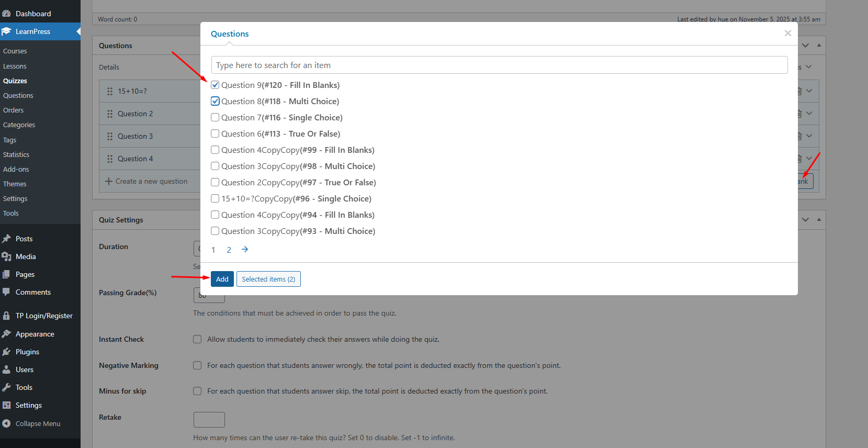
Task: Expand the Question 2 row chevron
Action: click(809, 114)
